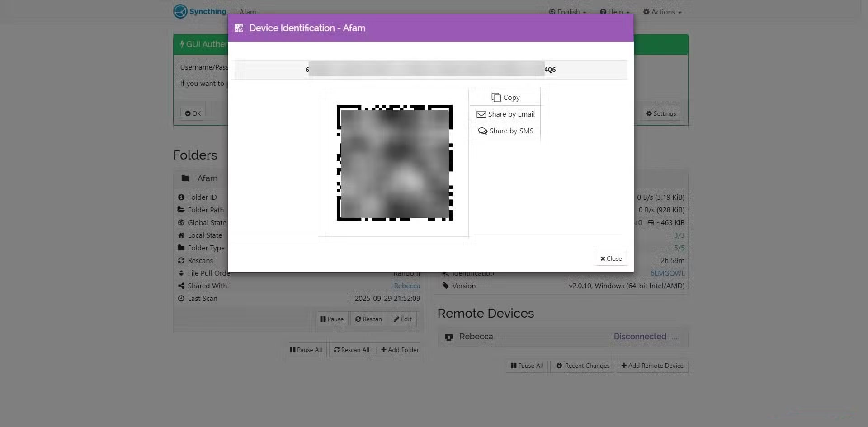Close the Device Identification dialog
The width and height of the screenshot is (868, 427).
click(x=611, y=258)
